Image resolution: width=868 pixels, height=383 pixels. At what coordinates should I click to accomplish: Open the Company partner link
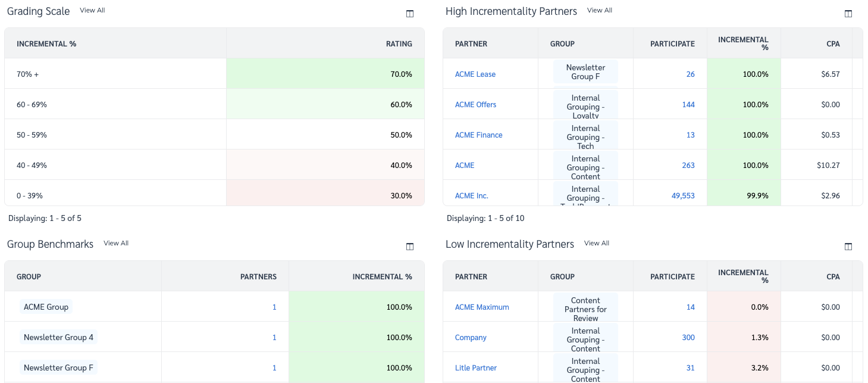[x=471, y=337]
